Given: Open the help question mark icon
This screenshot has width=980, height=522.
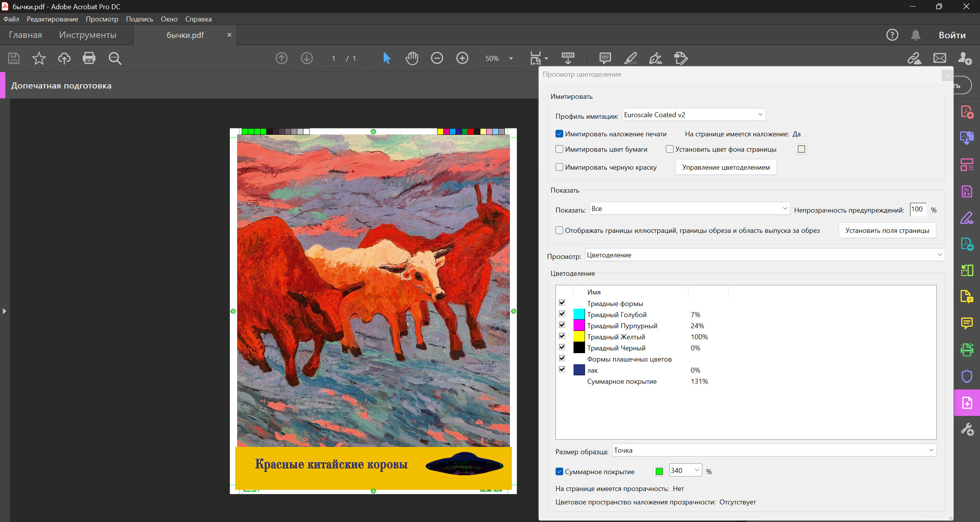Looking at the screenshot, I should (x=892, y=35).
